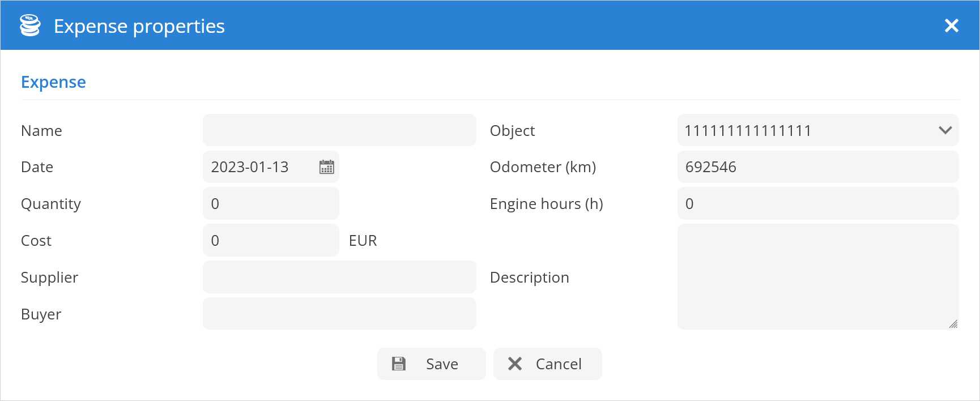The height and width of the screenshot is (401, 980).
Task: Click the EUR currency label
Action: (x=363, y=241)
